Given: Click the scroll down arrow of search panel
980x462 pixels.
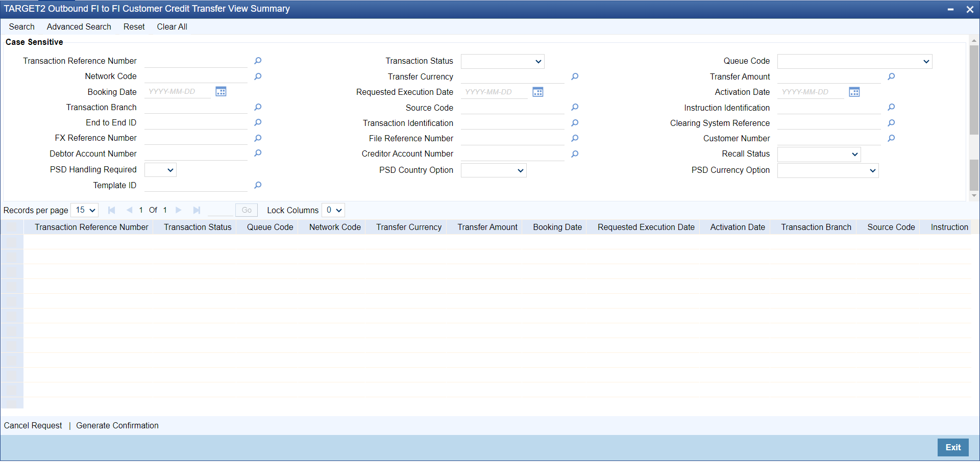Looking at the screenshot, I should tap(974, 196).
